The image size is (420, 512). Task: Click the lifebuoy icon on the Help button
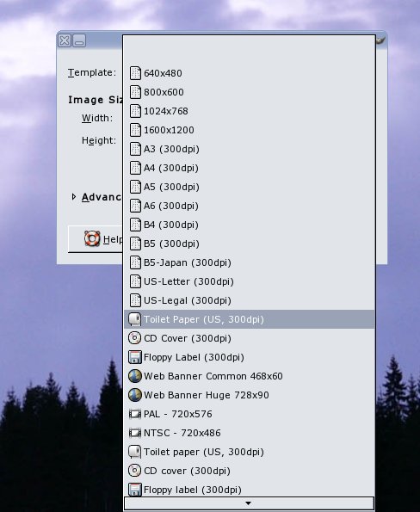coord(92,238)
